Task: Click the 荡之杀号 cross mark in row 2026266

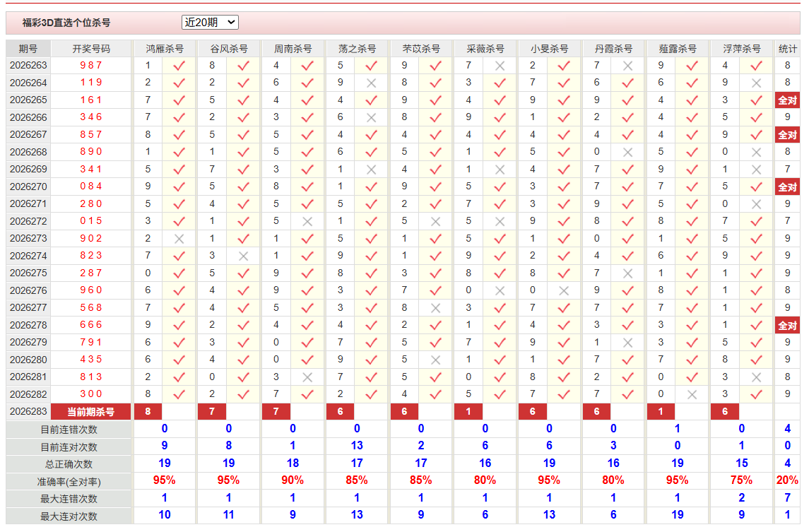Action: pyautogui.click(x=371, y=118)
